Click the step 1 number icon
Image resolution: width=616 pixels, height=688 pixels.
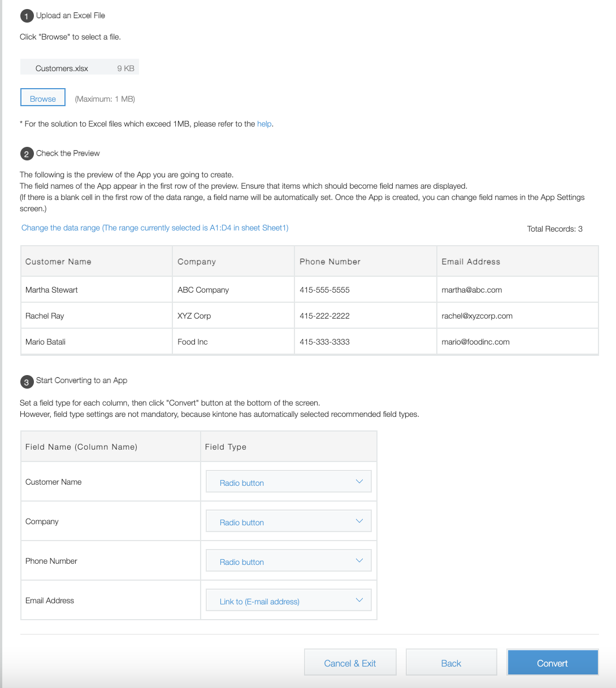point(27,16)
